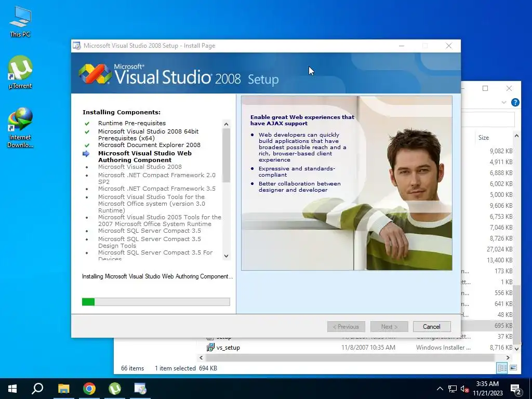Image resolution: width=532 pixels, height=399 pixels.
Task: Select 'Microsoft SQL Server Compact 3.5 Design Tools'
Action: pyautogui.click(x=149, y=242)
